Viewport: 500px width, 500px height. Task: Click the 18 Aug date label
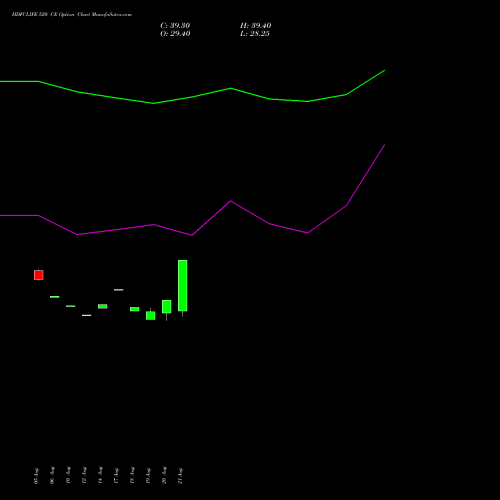[x=132, y=476]
